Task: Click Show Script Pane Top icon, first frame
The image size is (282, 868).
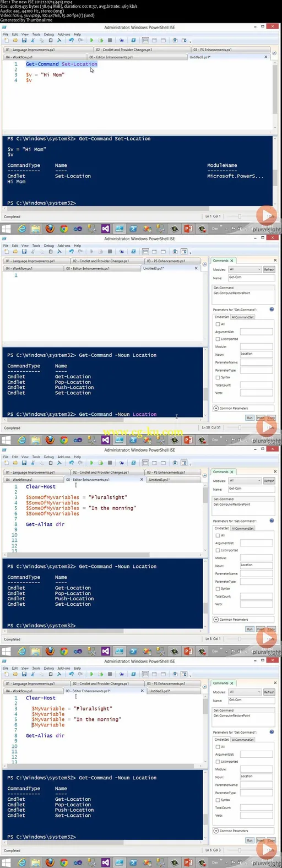Action: point(145,40)
